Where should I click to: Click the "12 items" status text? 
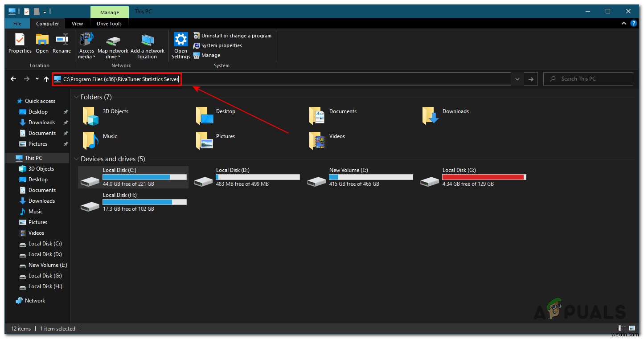(x=21, y=329)
